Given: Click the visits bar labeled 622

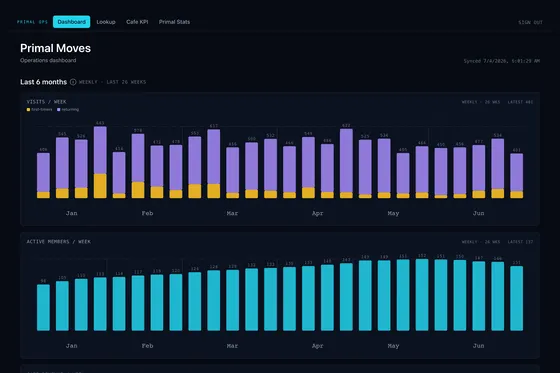Looking at the screenshot, I should point(346,164).
